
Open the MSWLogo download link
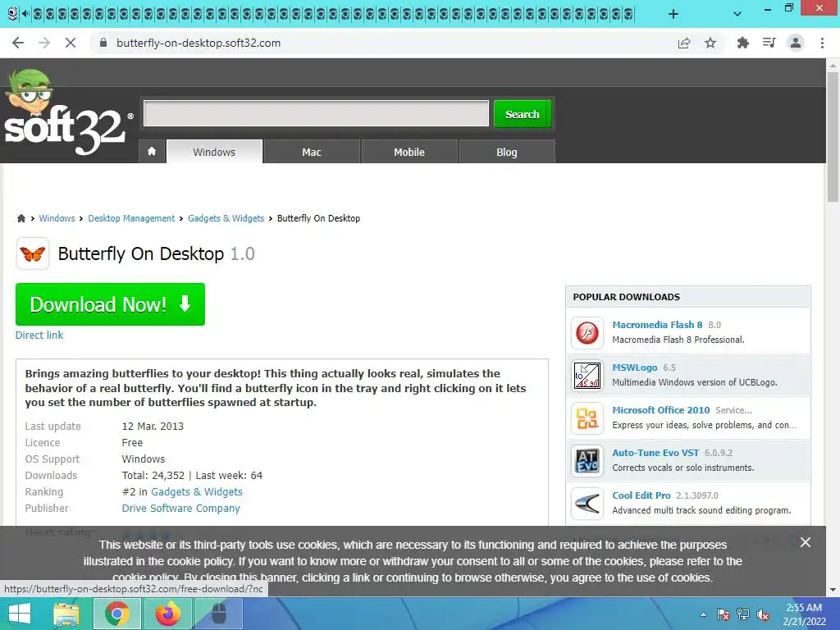pos(635,367)
